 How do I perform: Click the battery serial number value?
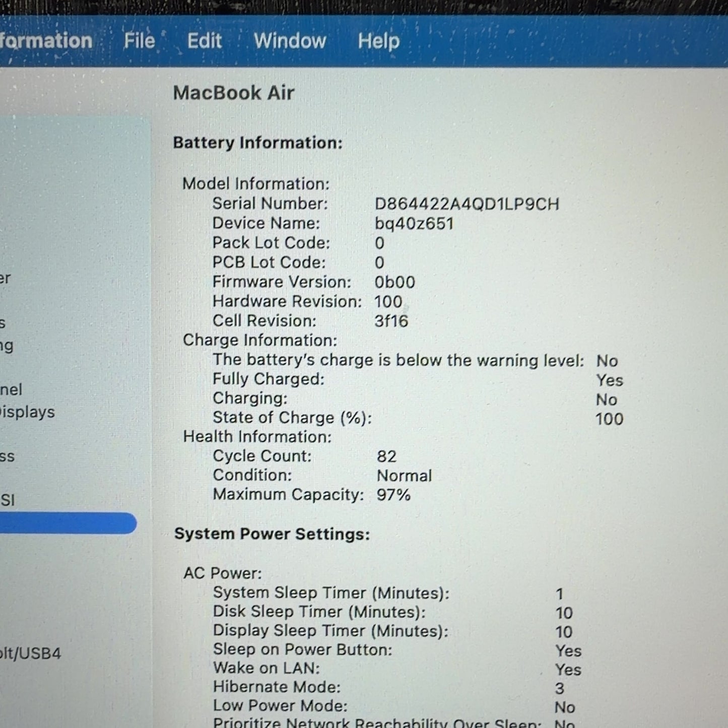(x=467, y=204)
